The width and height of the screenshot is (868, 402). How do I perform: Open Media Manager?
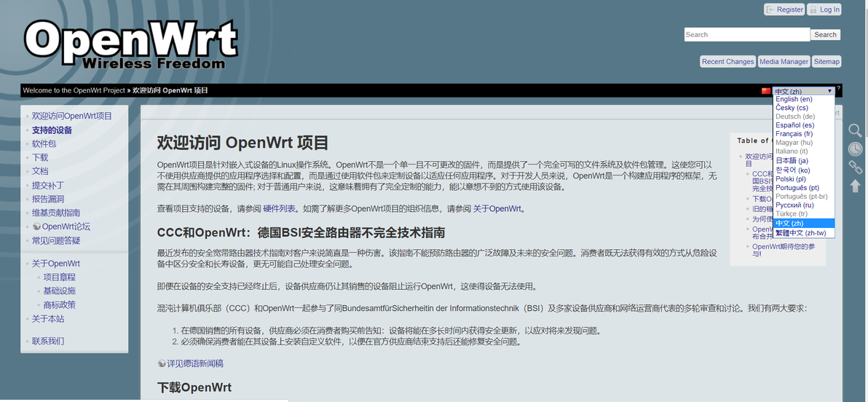click(x=784, y=61)
